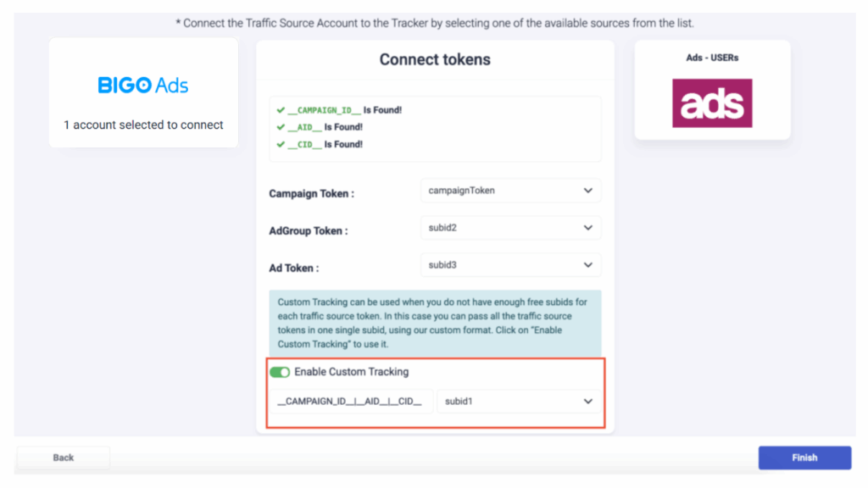This screenshot has width=868, height=488.
Task: Click the green checkmark beside __CAMPAIGN_ID__
Action: 281,110
